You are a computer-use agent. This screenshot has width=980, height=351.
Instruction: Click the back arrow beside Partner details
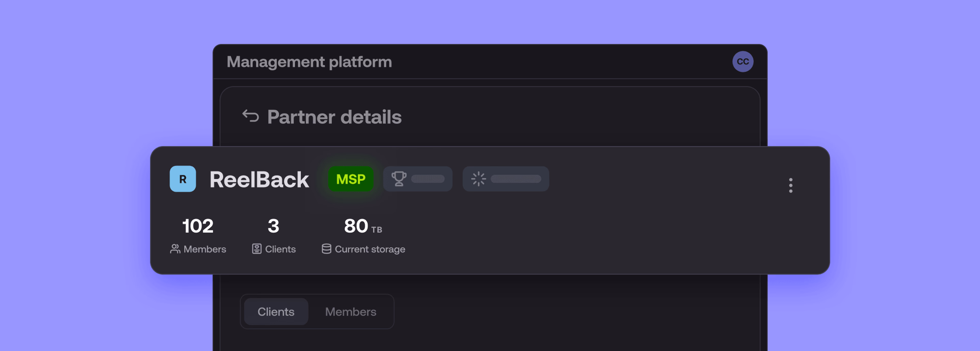point(250,116)
